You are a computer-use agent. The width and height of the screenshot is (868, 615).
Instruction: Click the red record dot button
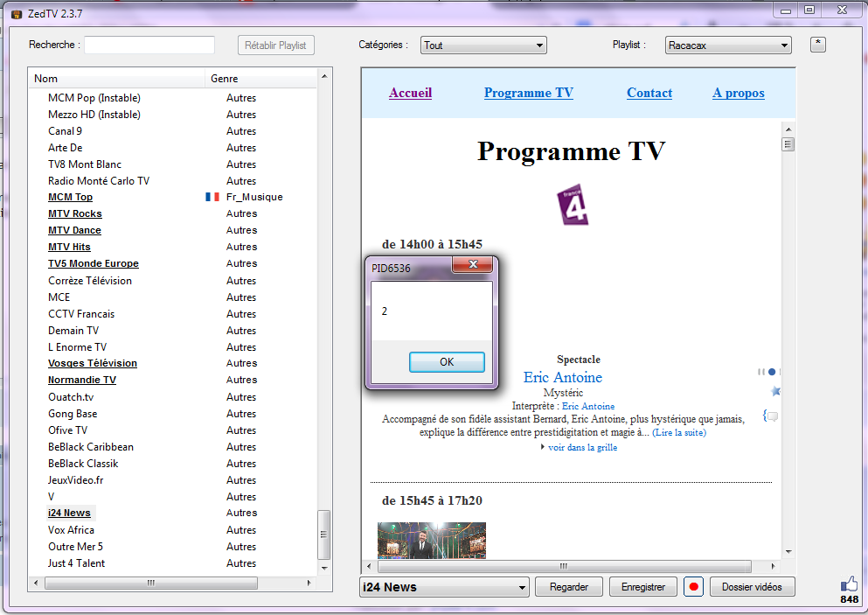tap(694, 587)
